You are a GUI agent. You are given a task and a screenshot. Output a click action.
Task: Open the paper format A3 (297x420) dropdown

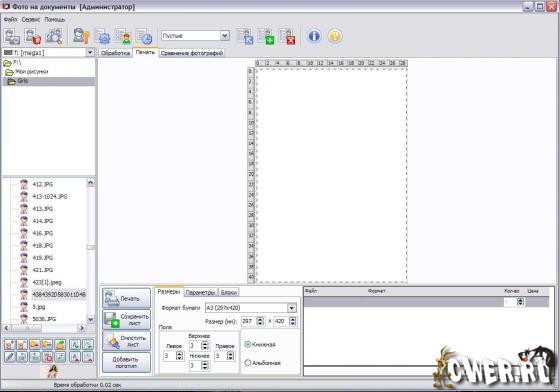pos(251,308)
